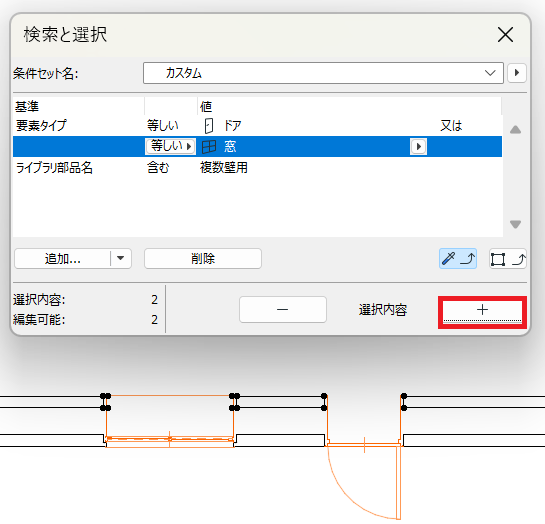Click the window icon in selected row
The image size is (545, 524).
point(209,147)
